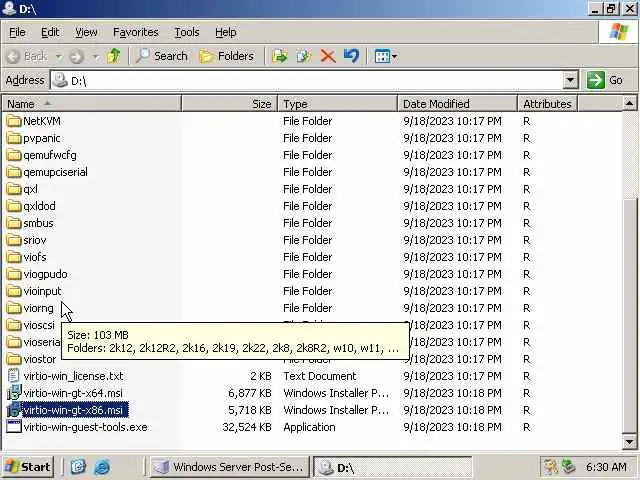Click in the Address bar field
The image size is (640, 480).
pyautogui.click(x=307, y=80)
